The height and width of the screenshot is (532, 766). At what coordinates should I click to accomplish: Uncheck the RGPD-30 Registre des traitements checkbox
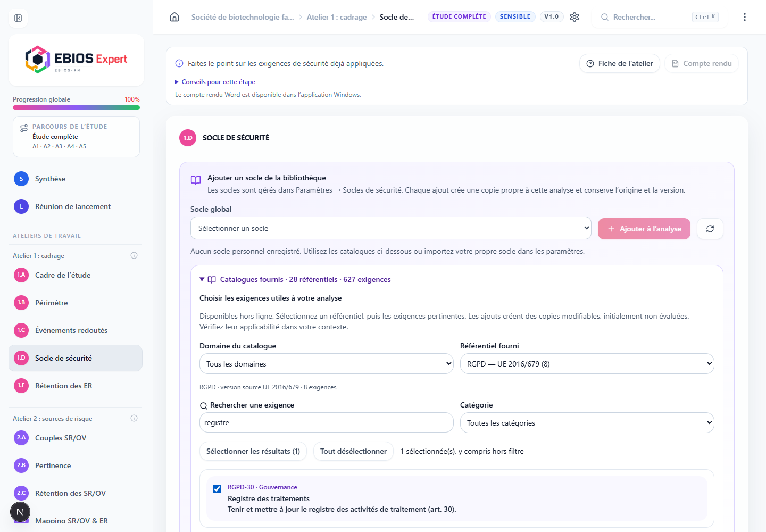pos(217,489)
